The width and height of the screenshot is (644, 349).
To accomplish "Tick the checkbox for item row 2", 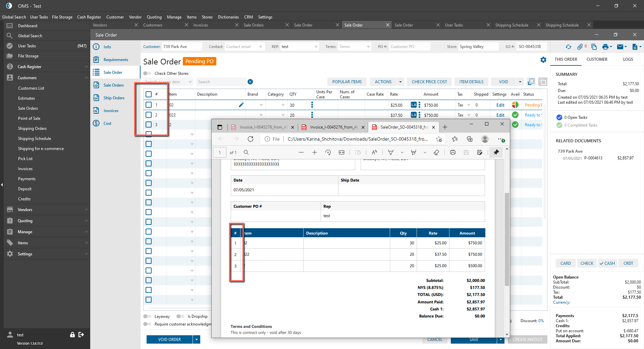I will [149, 115].
